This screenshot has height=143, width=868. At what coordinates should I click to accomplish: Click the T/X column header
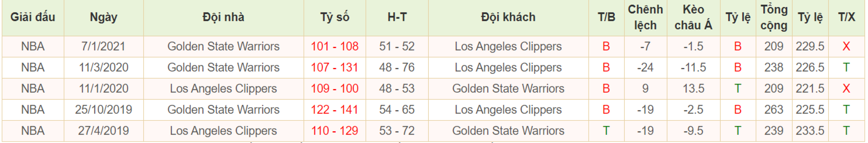point(846,17)
